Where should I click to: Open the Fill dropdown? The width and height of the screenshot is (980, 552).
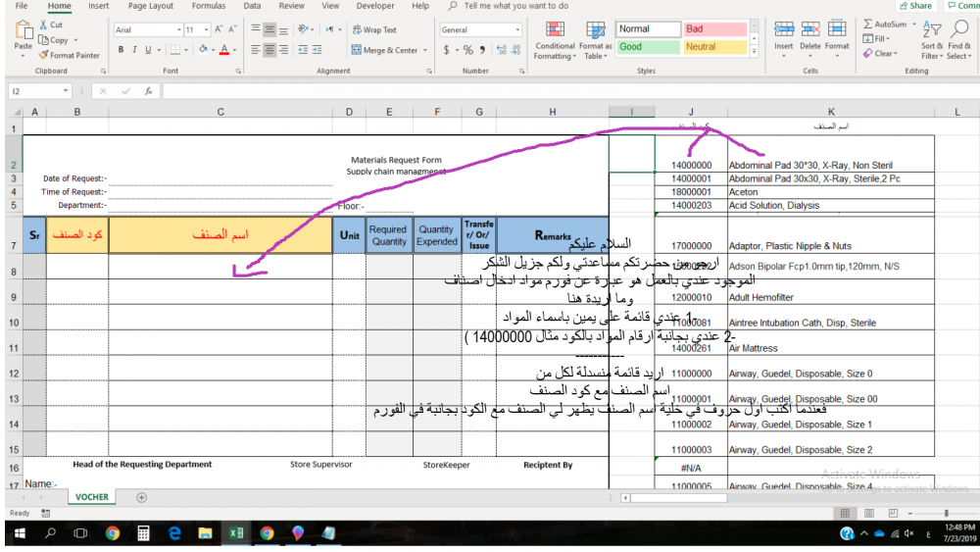click(x=876, y=39)
